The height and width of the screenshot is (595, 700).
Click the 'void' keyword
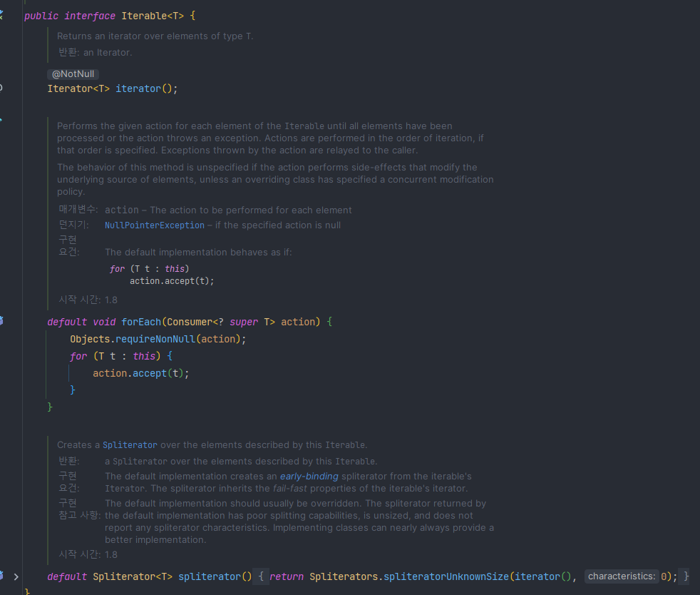(104, 322)
